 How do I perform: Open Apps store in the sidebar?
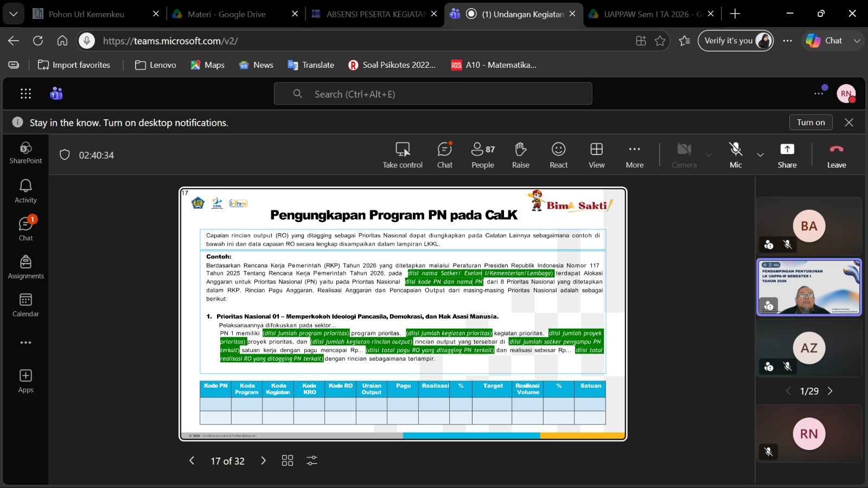(x=25, y=381)
